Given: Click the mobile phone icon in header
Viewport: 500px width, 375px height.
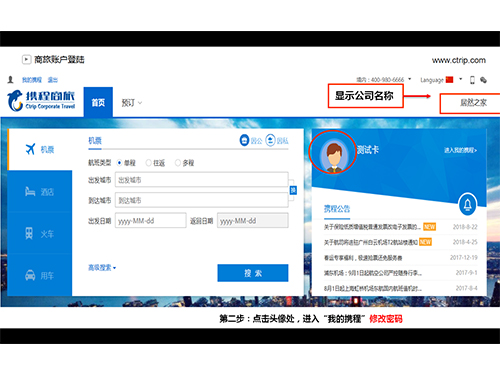Looking at the screenshot, I should (472, 80).
